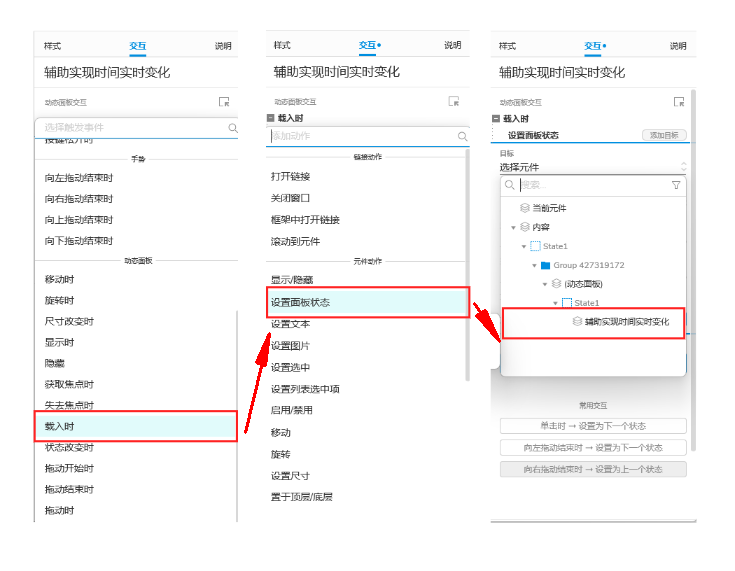Switch to the 样式 tab in the left panel
Screen dimensions: 735x571
pyautogui.click(x=53, y=46)
